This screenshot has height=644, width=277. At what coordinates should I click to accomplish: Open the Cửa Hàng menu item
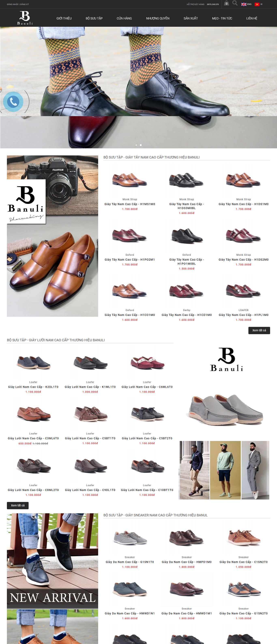[124, 18]
